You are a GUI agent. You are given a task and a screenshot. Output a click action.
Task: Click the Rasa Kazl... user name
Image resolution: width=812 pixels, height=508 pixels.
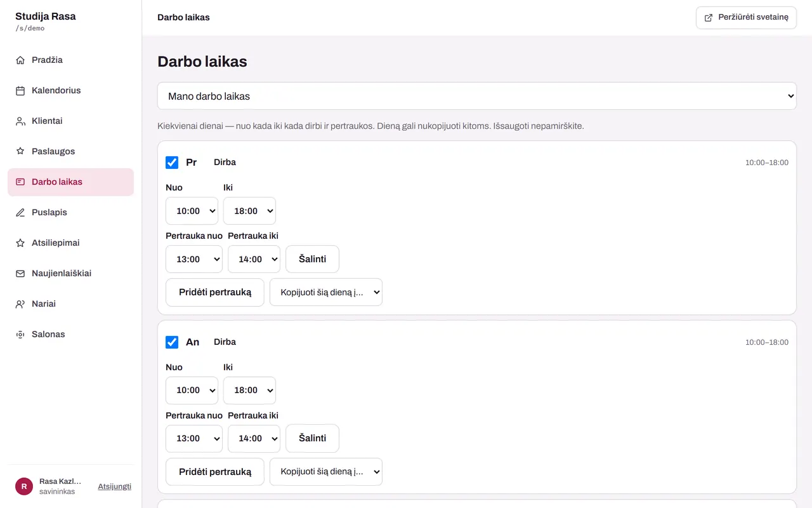point(60,481)
